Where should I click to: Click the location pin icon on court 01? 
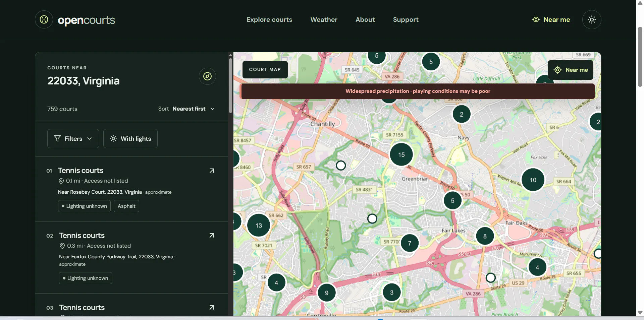tap(61, 181)
